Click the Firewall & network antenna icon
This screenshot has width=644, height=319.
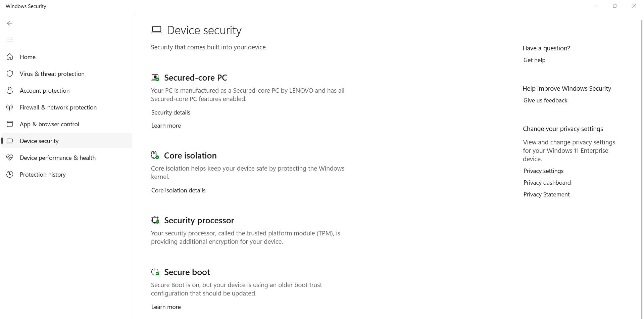[x=10, y=107]
